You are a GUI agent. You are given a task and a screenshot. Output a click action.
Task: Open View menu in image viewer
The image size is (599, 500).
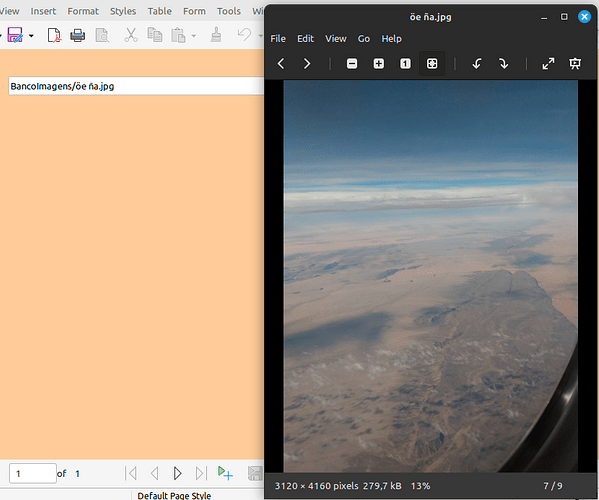(x=335, y=39)
